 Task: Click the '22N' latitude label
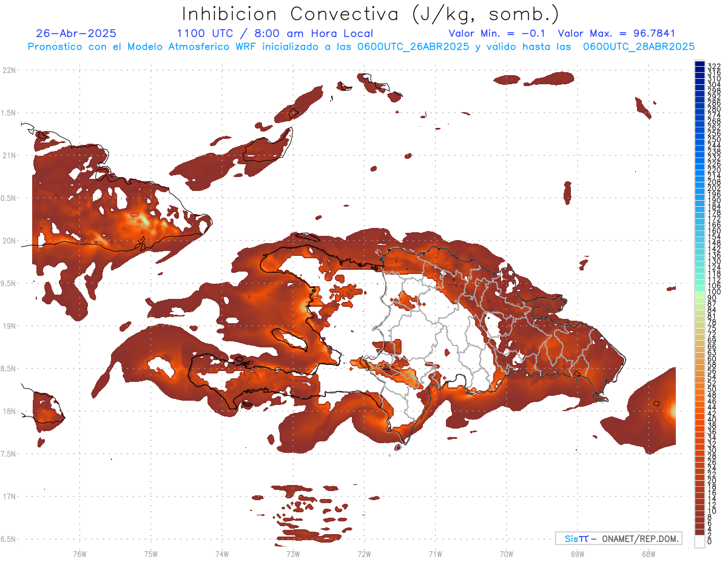click(9, 70)
